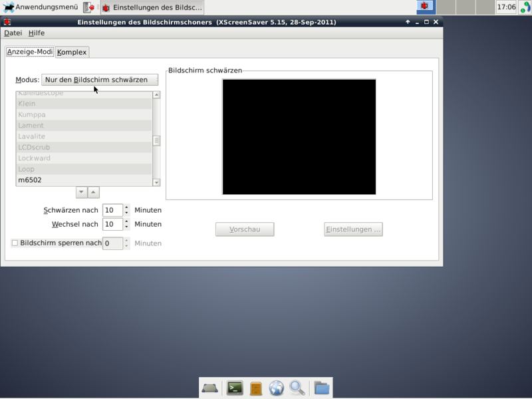Open the Modus dropdown
The width and height of the screenshot is (532, 399).
100,80
